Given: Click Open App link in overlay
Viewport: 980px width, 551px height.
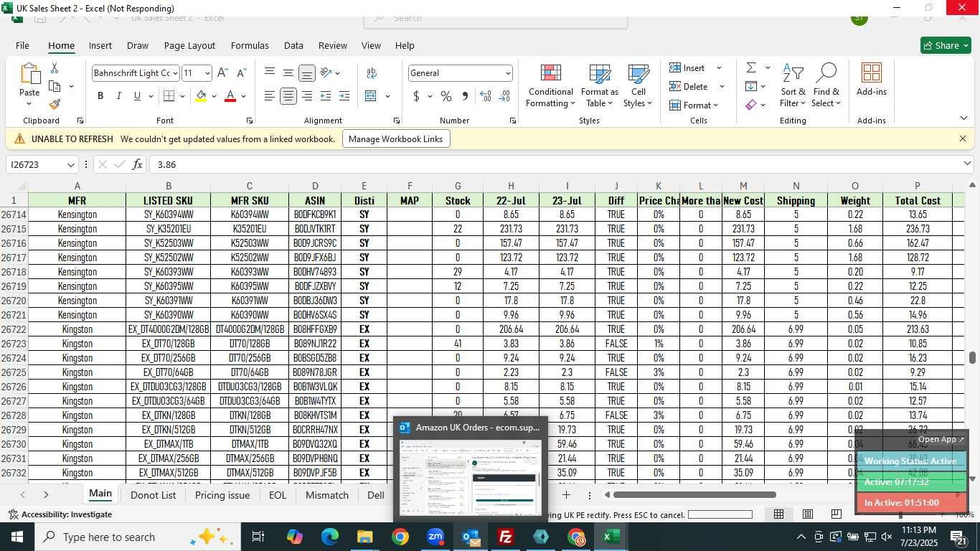Looking at the screenshot, I should coord(941,439).
